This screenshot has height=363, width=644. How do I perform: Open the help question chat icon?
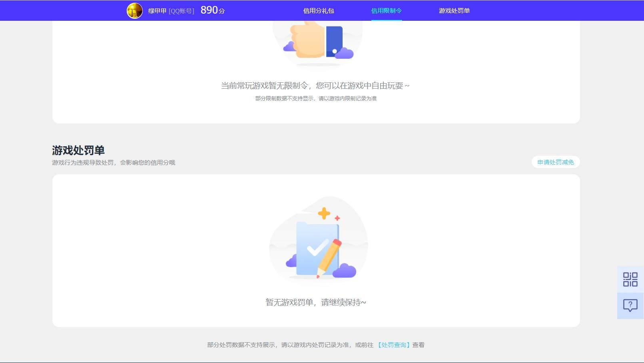[x=630, y=306]
